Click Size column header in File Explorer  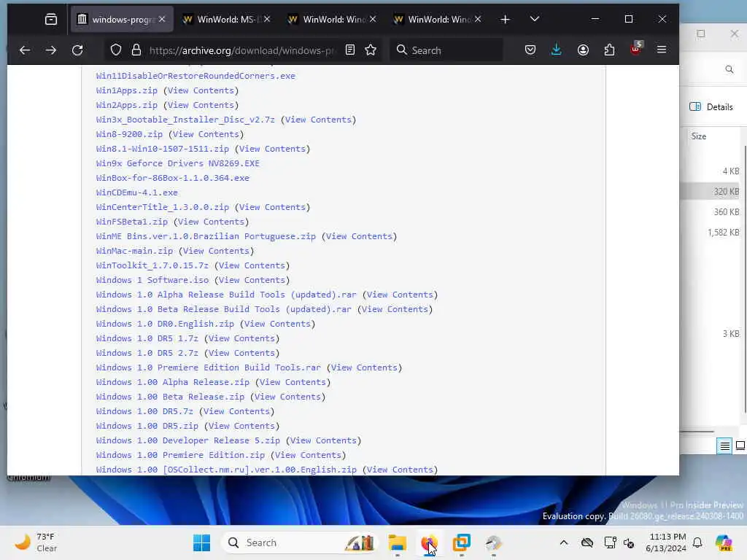(x=698, y=136)
